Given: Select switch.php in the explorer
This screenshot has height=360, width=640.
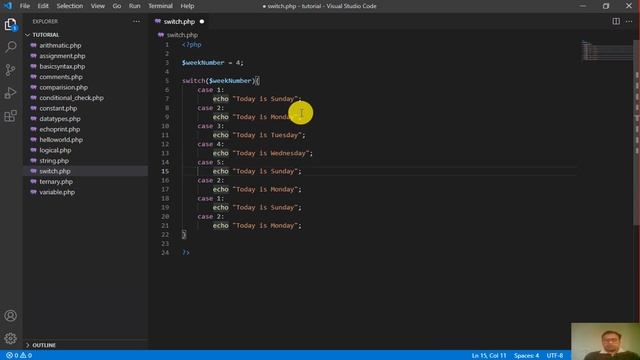Looking at the screenshot, I should 55,171.
